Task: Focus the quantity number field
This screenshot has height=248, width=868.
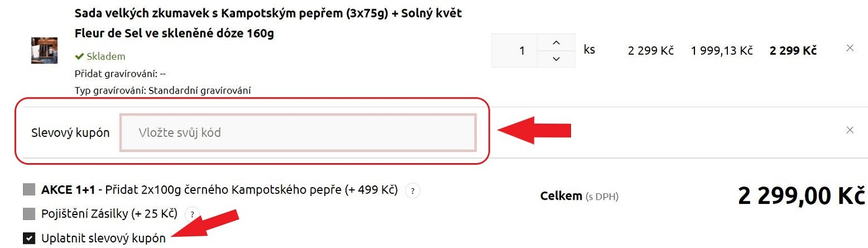Action: pyautogui.click(x=514, y=50)
